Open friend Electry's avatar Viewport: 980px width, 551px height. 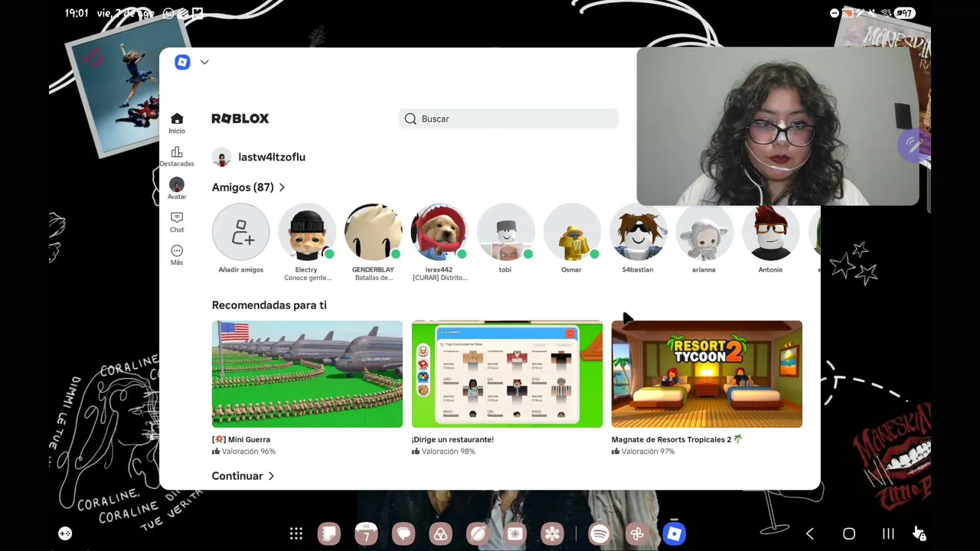[x=307, y=233]
